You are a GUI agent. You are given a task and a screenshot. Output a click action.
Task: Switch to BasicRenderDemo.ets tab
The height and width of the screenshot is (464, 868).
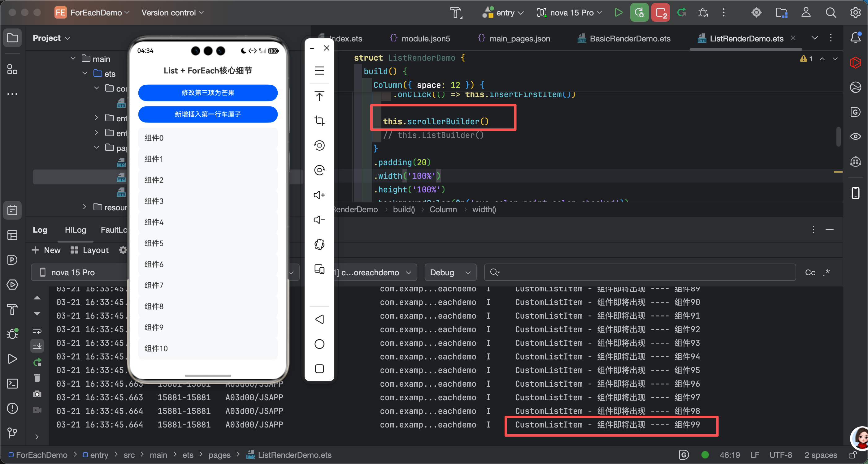(629, 39)
